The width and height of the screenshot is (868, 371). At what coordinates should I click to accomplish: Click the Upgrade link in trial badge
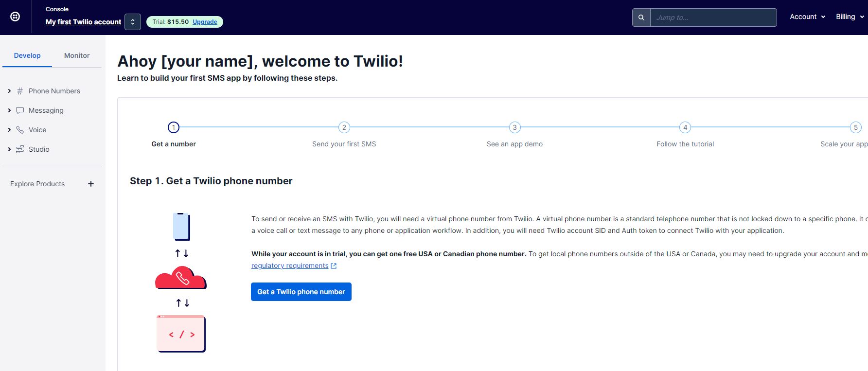pos(205,22)
